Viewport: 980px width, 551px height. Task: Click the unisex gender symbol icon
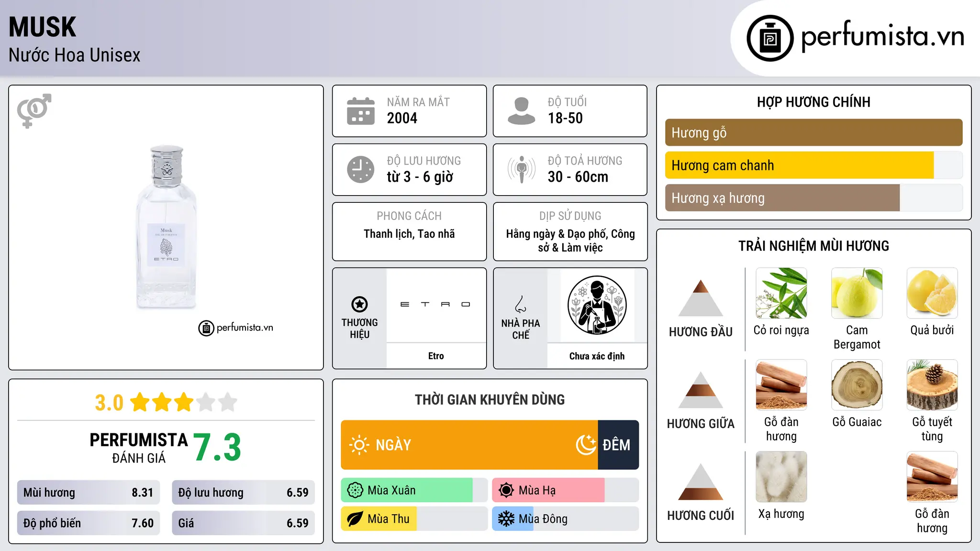[x=34, y=110]
